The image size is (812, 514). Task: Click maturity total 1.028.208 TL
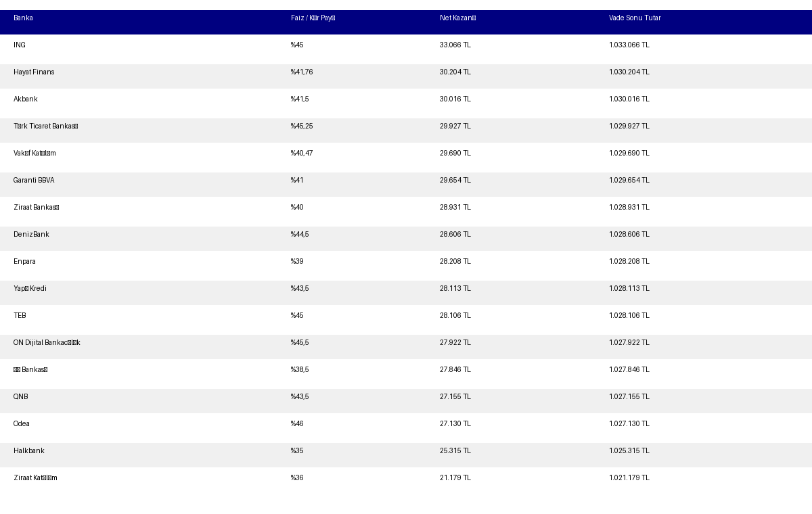629,262
